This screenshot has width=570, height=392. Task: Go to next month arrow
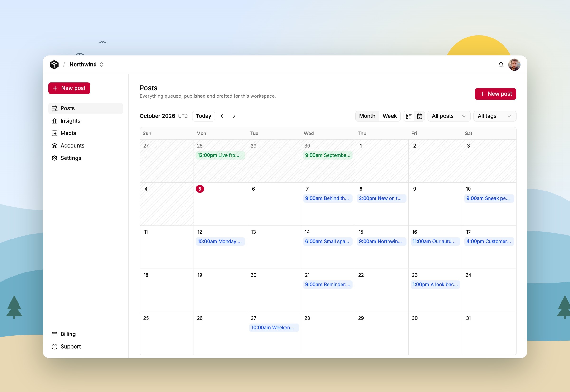click(234, 116)
